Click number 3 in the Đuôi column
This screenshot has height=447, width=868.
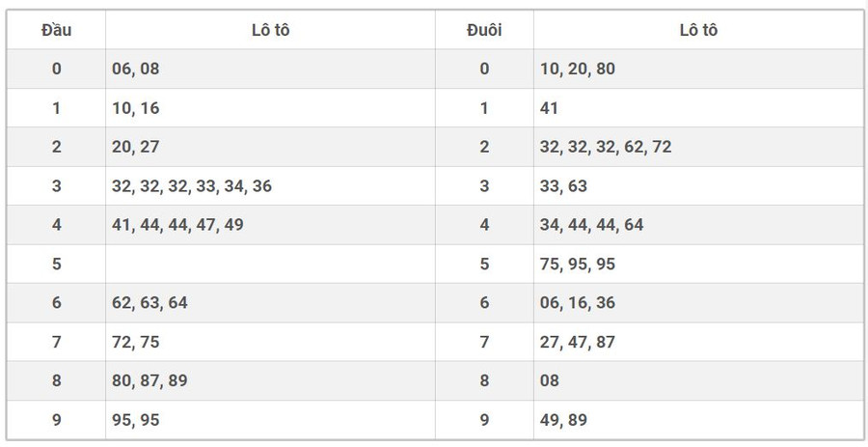[484, 186]
